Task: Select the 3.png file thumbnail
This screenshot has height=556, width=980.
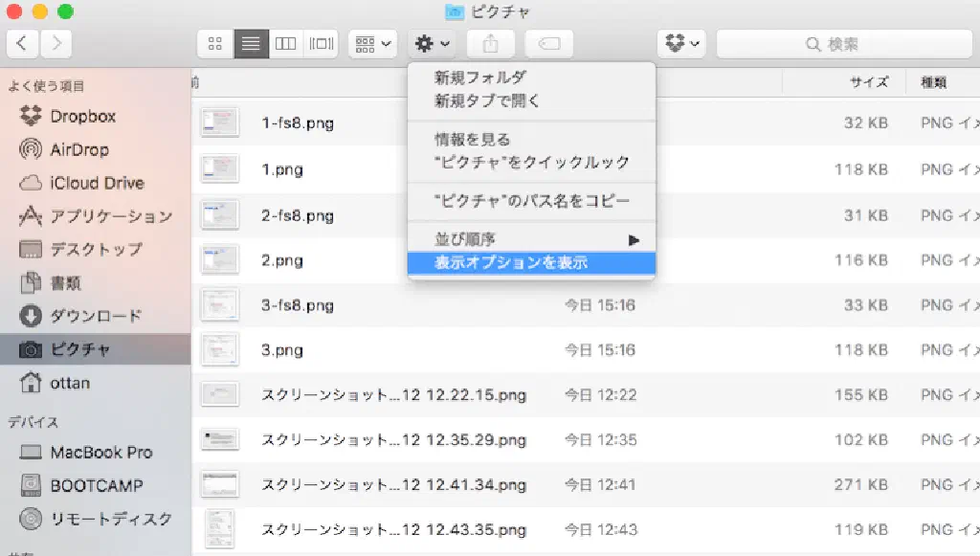Action: point(219,350)
